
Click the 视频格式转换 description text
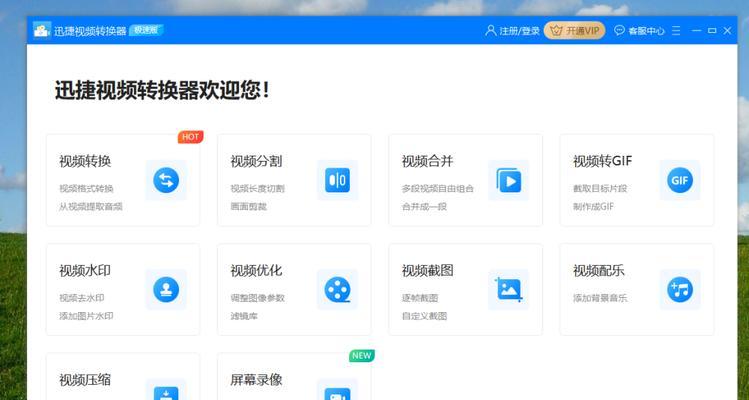(x=86, y=188)
